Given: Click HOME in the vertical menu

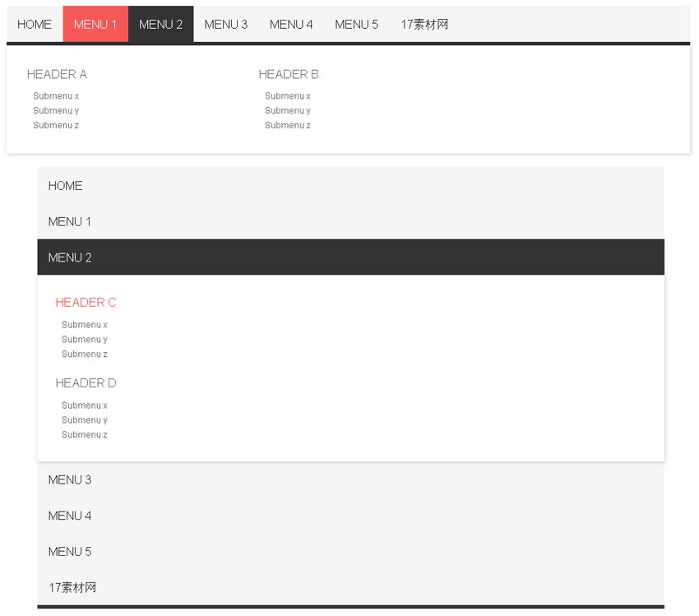Looking at the screenshot, I should coord(351,185).
